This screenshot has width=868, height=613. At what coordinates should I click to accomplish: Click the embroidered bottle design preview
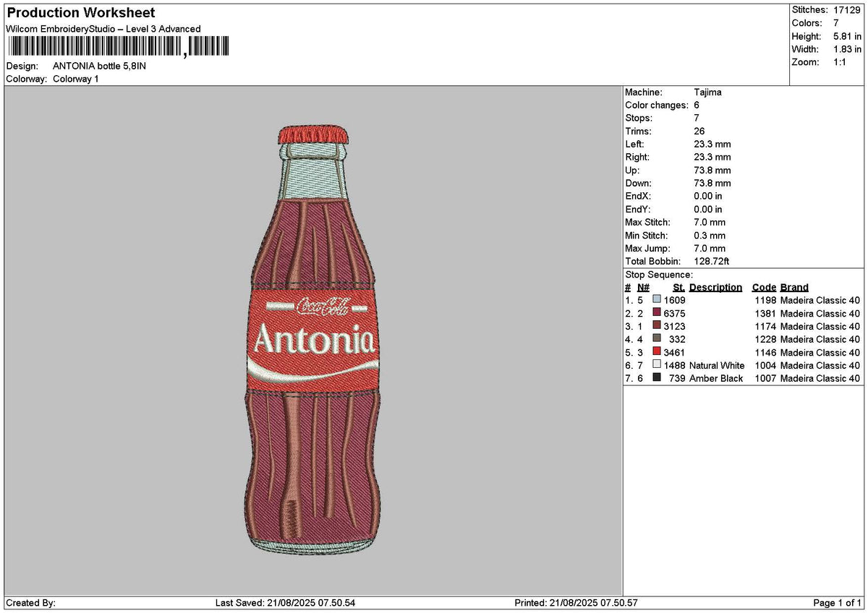(314, 340)
